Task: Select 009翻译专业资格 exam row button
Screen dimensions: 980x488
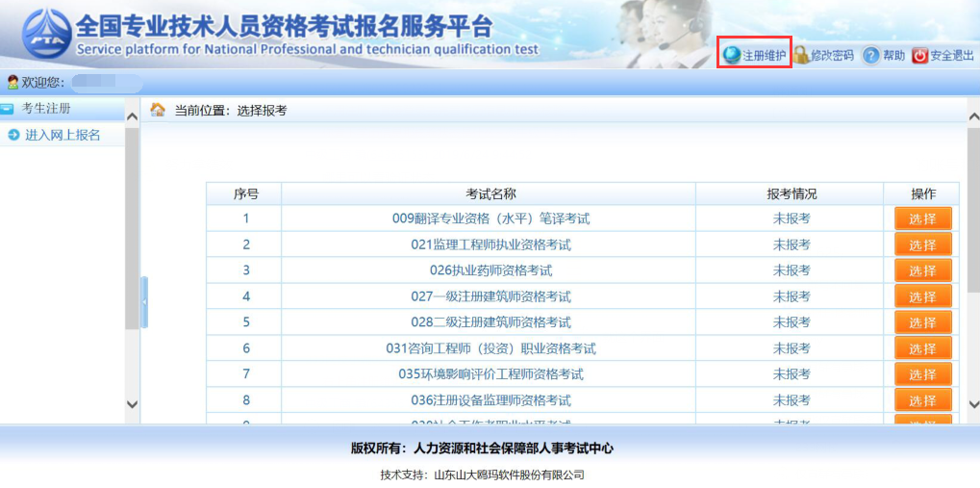Action: pyautogui.click(x=922, y=219)
